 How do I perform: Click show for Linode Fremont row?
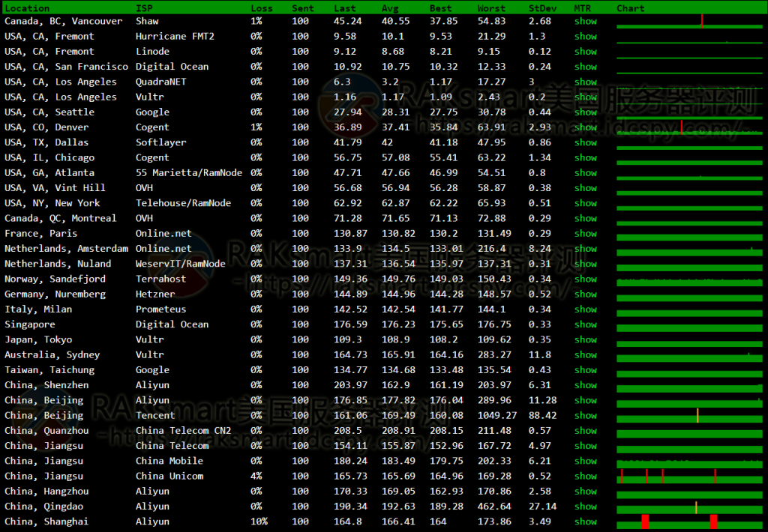[x=585, y=52]
